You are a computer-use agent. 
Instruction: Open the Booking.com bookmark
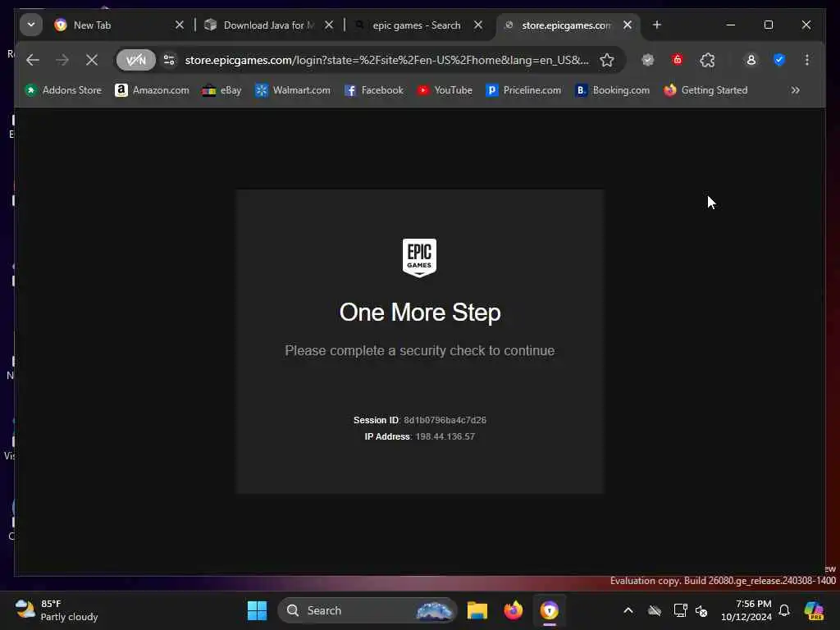click(x=612, y=90)
